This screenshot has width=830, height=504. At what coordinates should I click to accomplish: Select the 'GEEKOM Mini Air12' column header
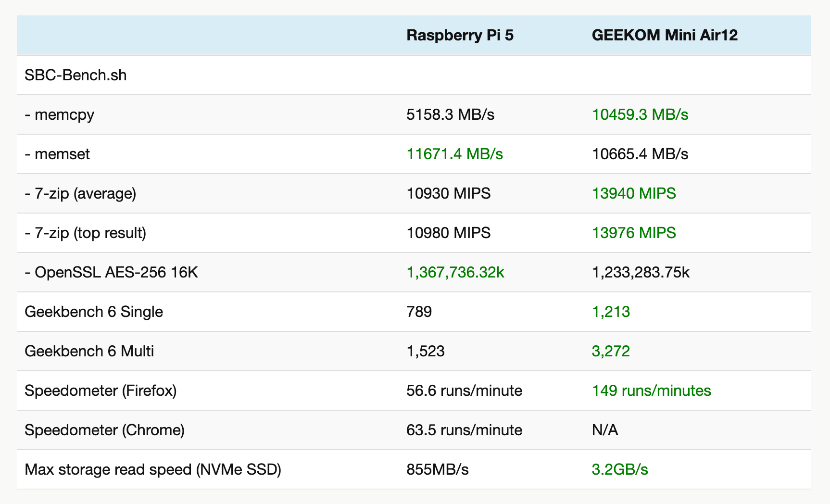click(x=665, y=35)
